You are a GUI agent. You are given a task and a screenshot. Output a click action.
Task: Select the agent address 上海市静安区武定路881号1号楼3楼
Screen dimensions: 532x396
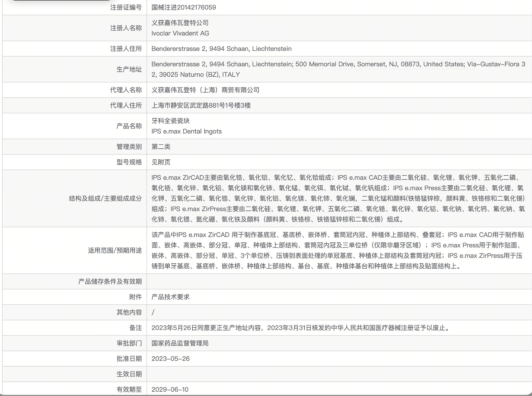pos(201,105)
